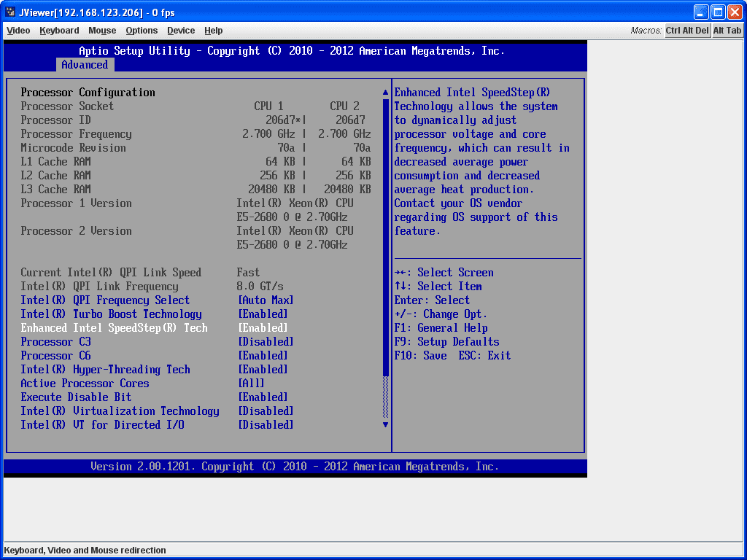Viewport: 747px width, 560px height.
Task: Toggle Execute Disable Bit [Enabled] value
Action: pyautogui.click(x=263, y=397)
